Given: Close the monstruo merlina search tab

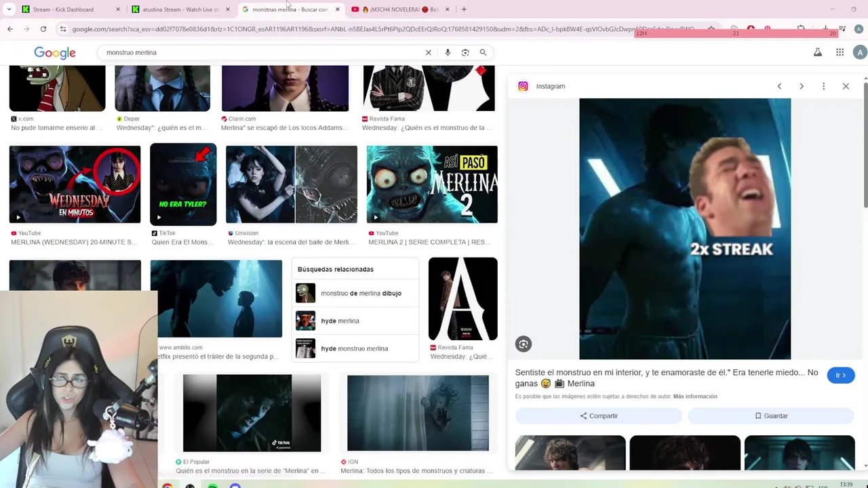Looking at the screenshot, I should point(337,9).
